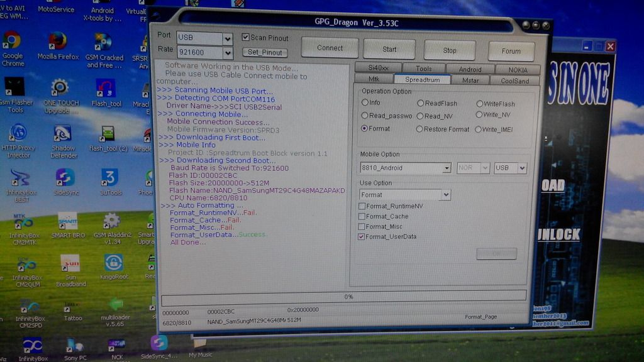This screenshot has width=644, height=362.
Task: Select the Read_password radio button
Action: coord(364,116)
